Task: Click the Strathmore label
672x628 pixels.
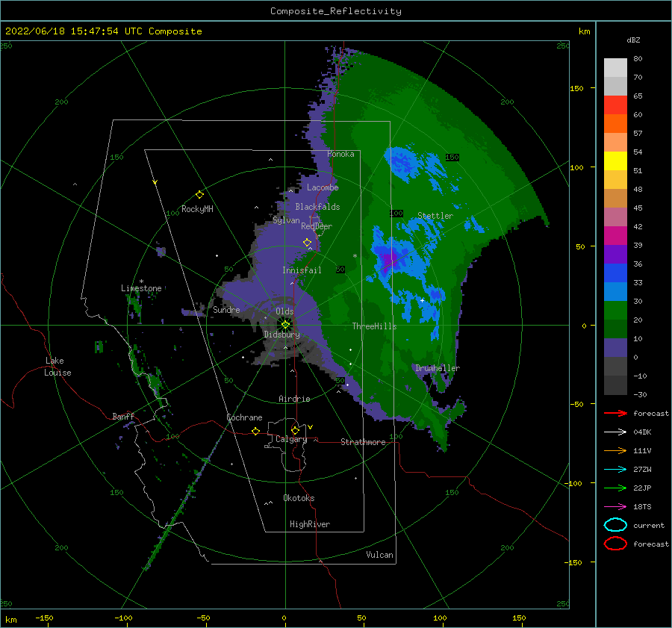Action: point(363,442)
